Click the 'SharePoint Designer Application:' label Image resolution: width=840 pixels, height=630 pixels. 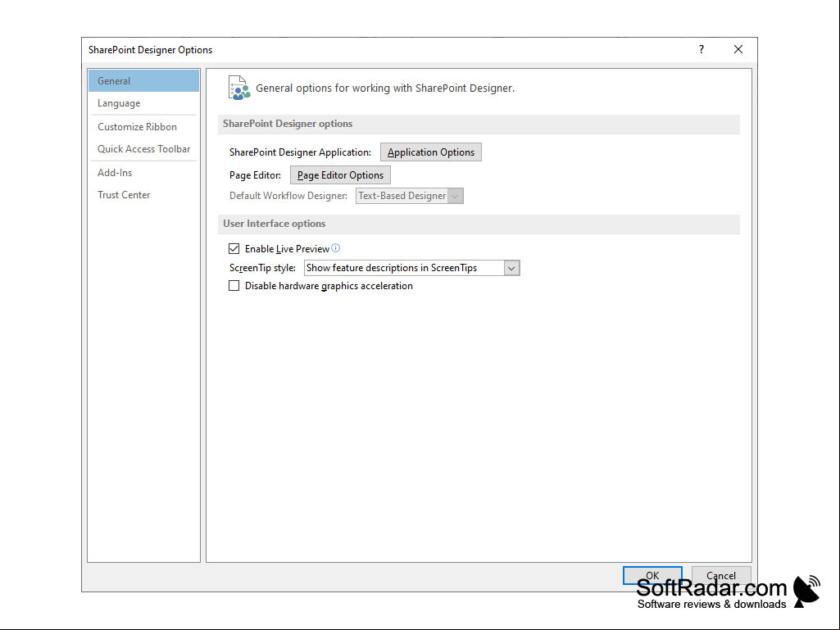click(x=300, y=152)
